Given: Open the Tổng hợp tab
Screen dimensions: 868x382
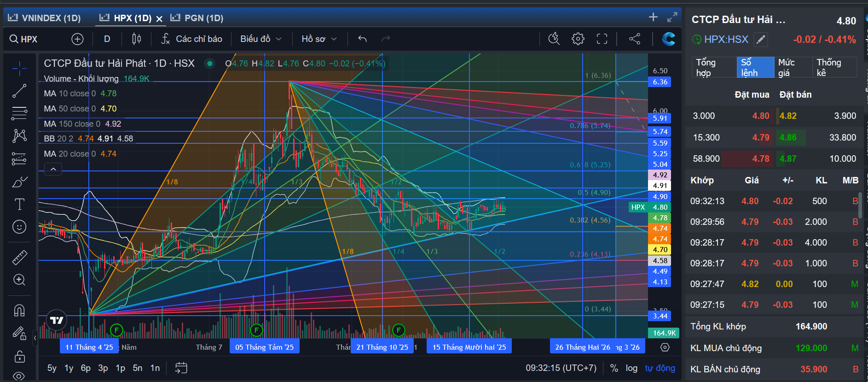Looking at the screenshot, I should (x=714, y=67).
